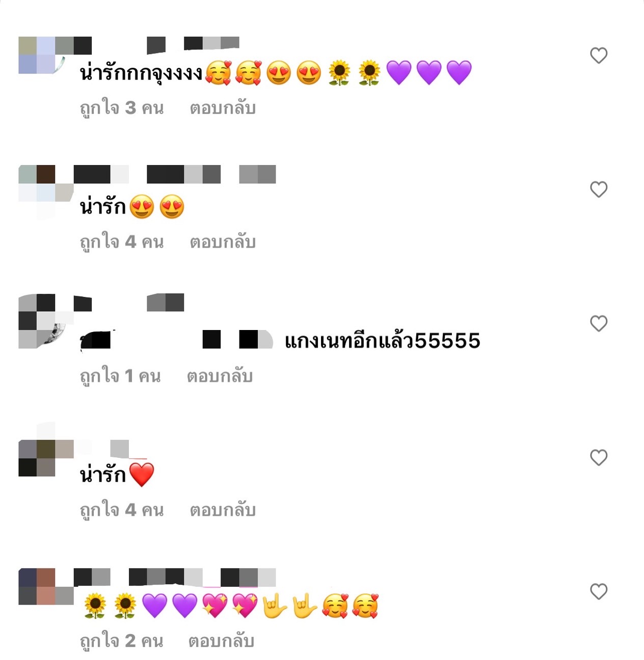Screen dimensions: 644x660
Task: Tap ตอบกลับ under น่ารัก red-heart comment
Action: 223,510
